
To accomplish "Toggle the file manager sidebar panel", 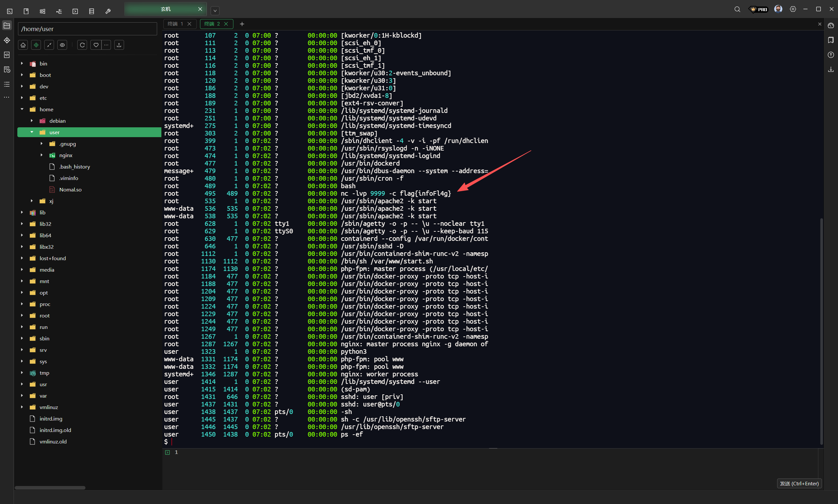I will (x=7, y=26).
